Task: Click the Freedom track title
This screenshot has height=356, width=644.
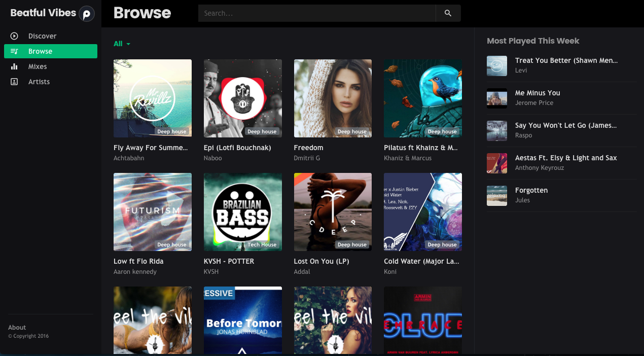Action: [x=308, y=148]
